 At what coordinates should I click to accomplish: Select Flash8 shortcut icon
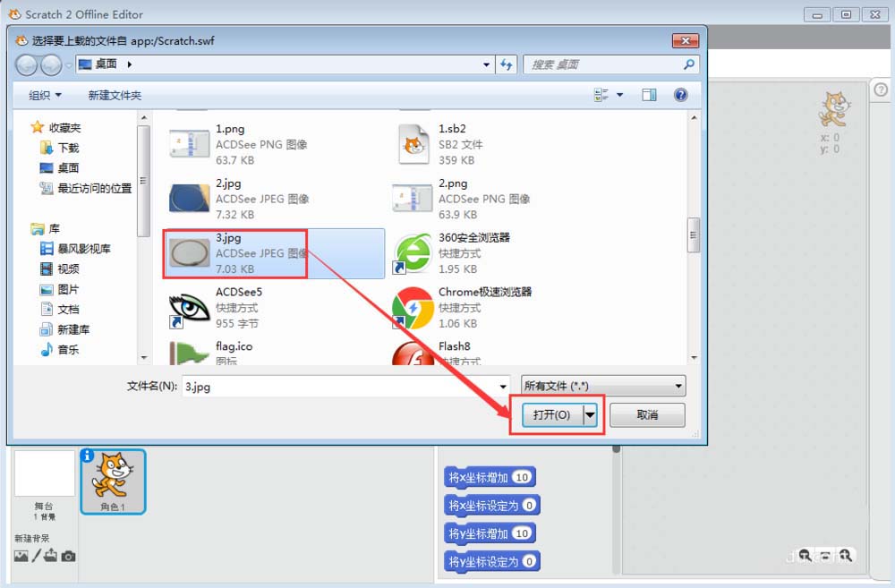(x=412, y=353)
